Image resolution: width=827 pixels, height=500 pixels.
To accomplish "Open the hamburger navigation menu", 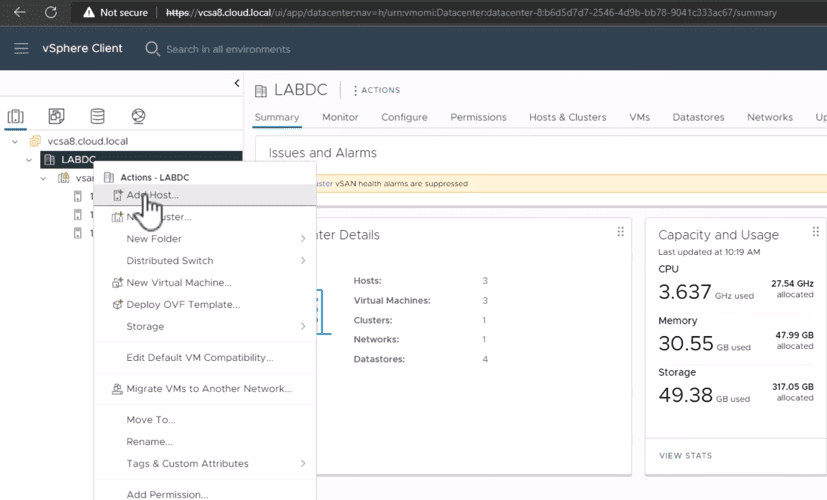I will pos(21,49).
